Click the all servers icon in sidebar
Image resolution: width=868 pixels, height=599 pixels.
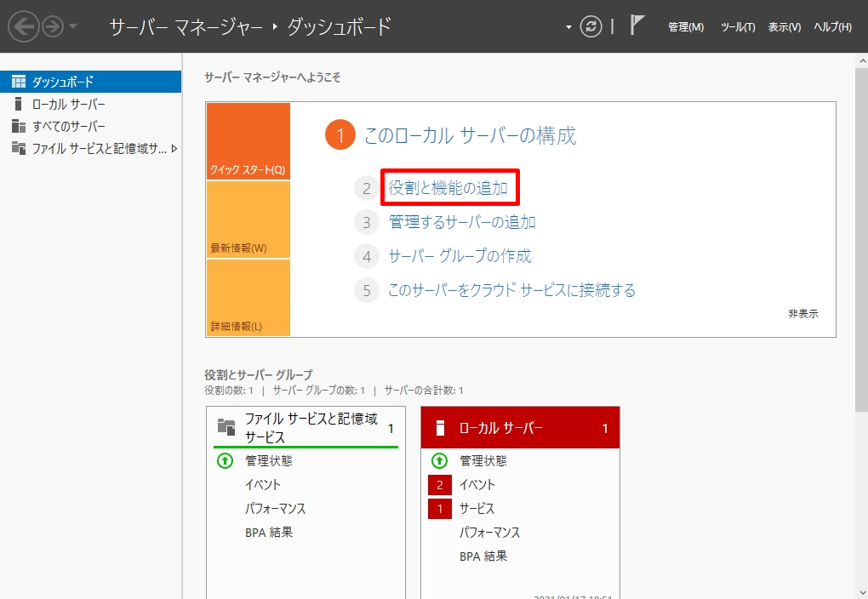(x=18, y=126)
